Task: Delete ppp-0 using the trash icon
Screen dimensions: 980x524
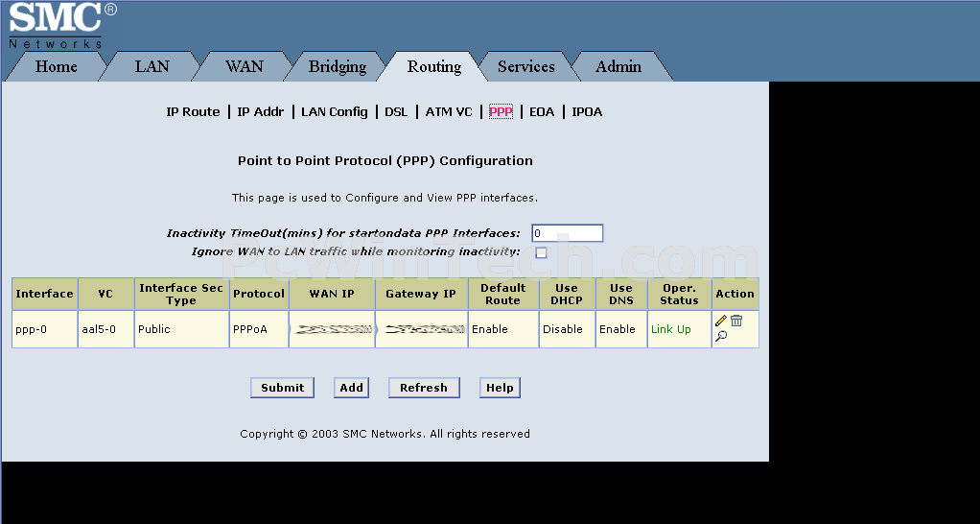Action: 736,321
